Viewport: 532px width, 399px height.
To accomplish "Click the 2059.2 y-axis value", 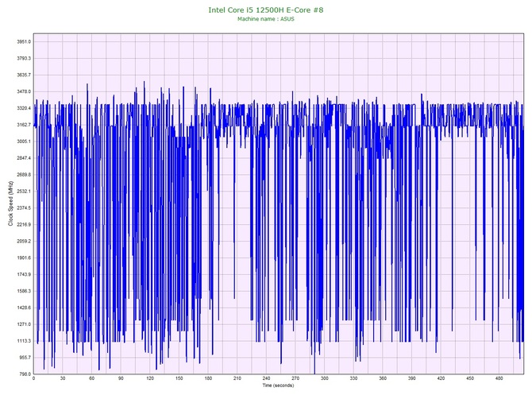I will pyautogui.click(x=24, y=242).
